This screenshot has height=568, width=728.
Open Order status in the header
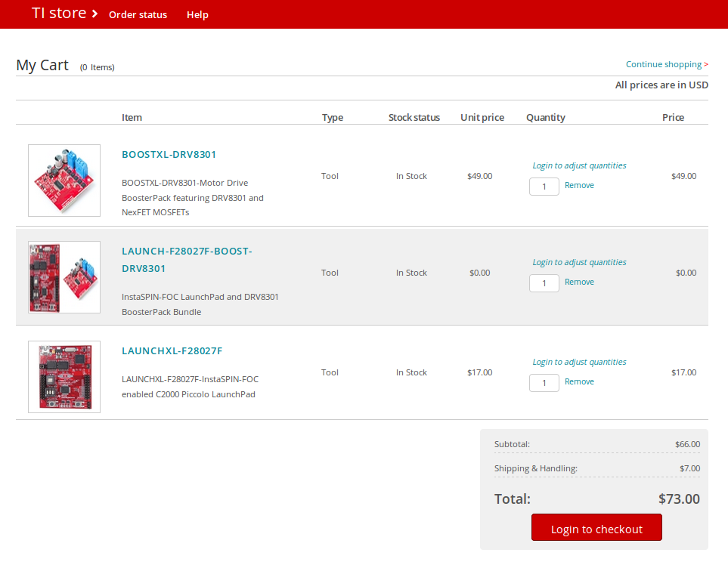(x=138, y=15)
